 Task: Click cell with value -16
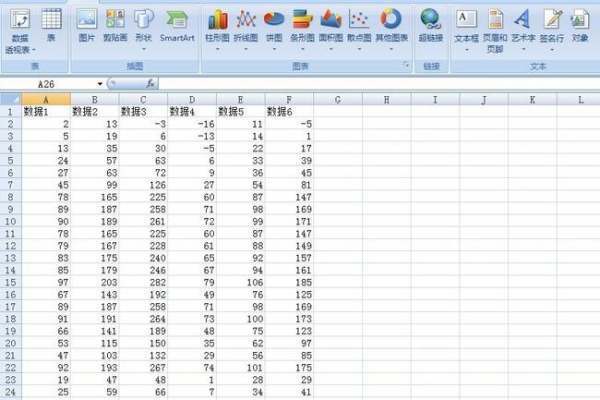tap(192, 124)
